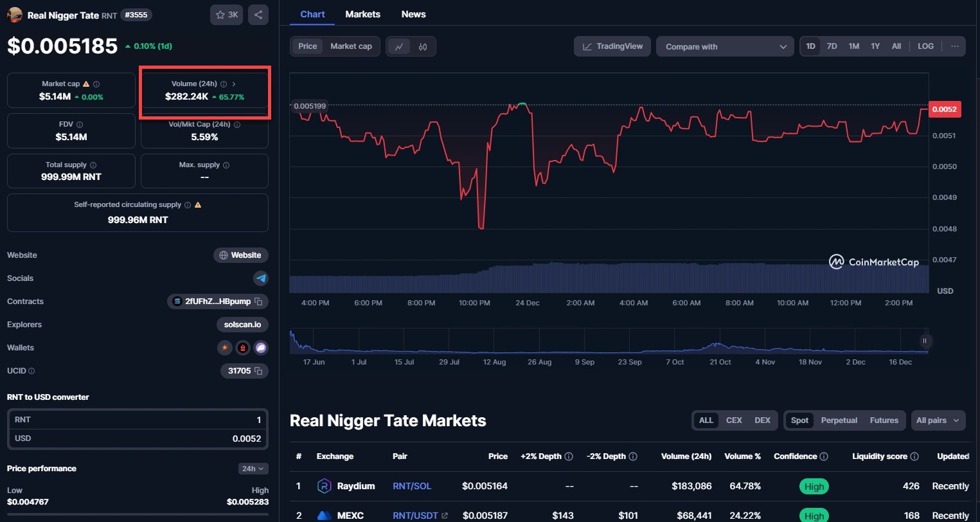This screenshot has height=522, width=980.
Task: Show ALL exchange types in markets
Action: click(706, 420)
